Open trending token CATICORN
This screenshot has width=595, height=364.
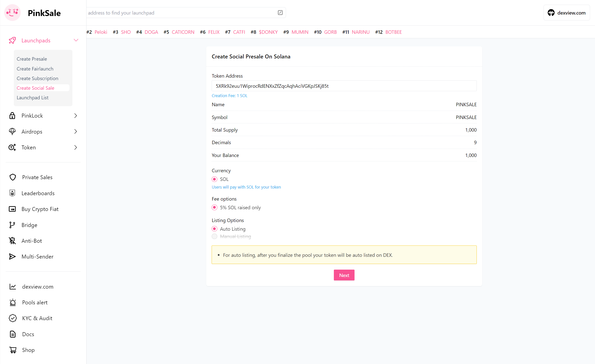183,32
